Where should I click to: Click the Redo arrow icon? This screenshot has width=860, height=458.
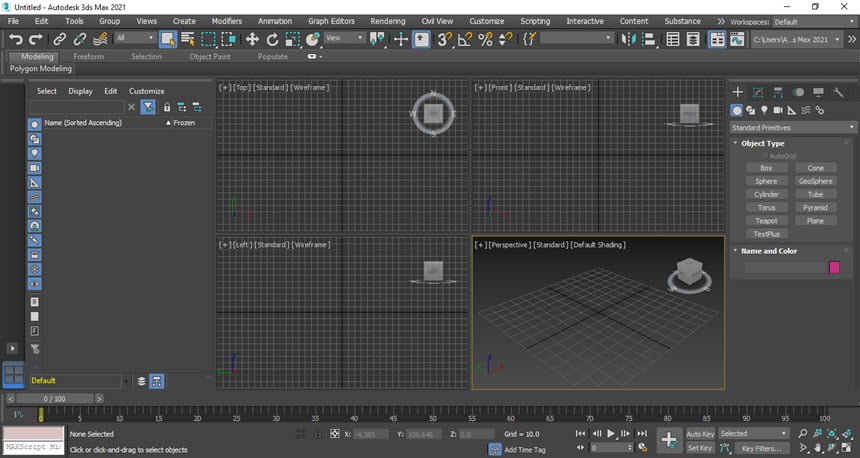36,39
